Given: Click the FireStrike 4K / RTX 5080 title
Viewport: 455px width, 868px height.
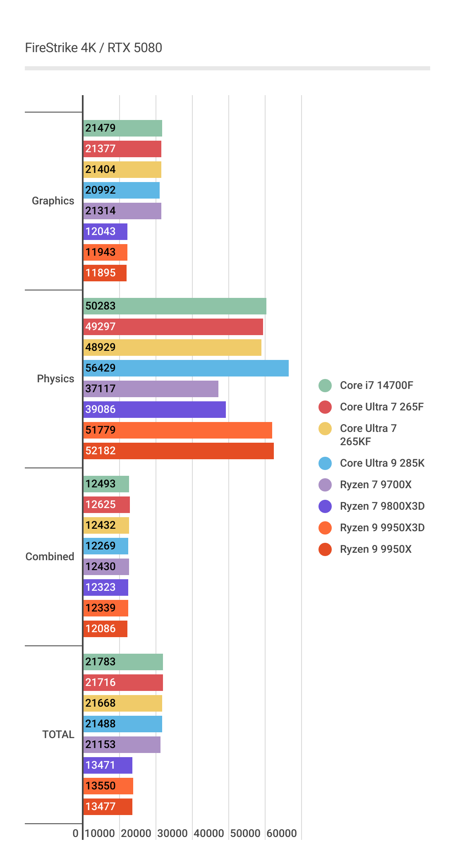Looking at the screenshot, I should point(93,48).
